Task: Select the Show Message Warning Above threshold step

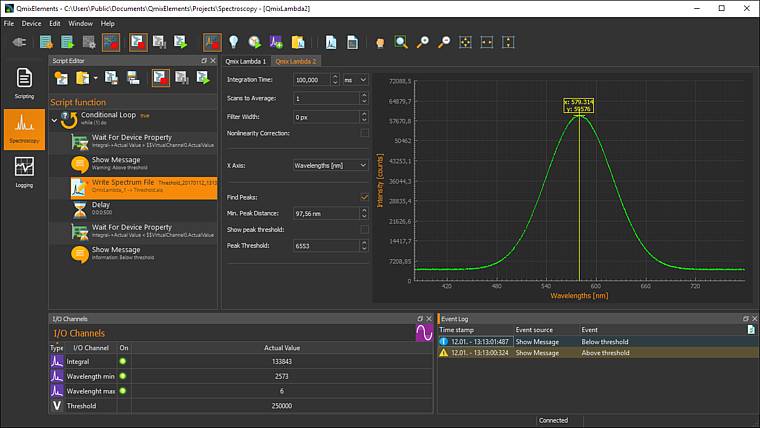Action: (x=144, y=164)
